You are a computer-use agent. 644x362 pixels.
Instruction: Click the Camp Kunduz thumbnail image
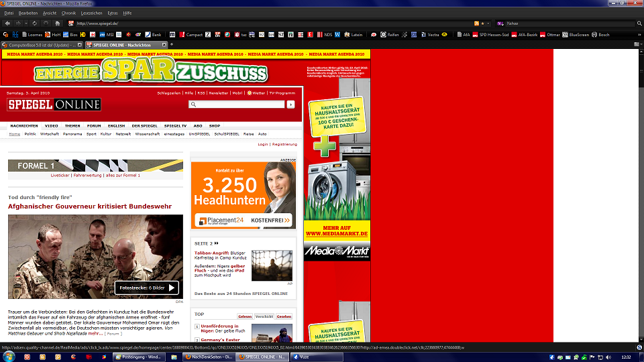click(272, 265)
